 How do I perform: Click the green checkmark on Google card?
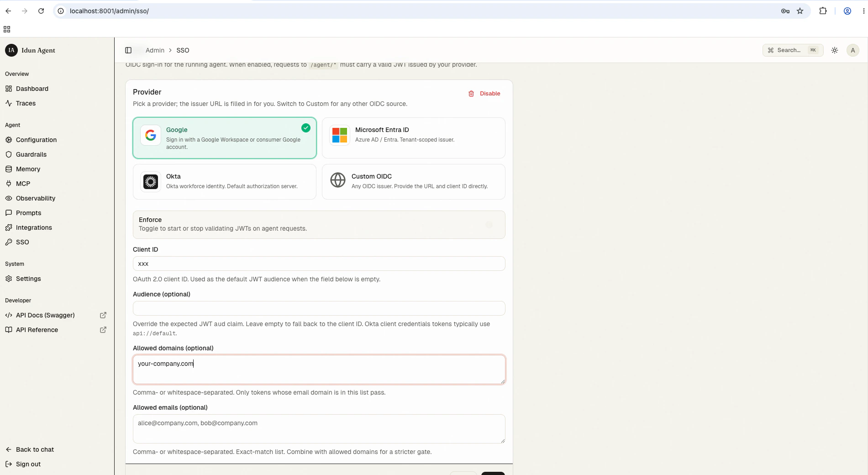pos(306,128)
